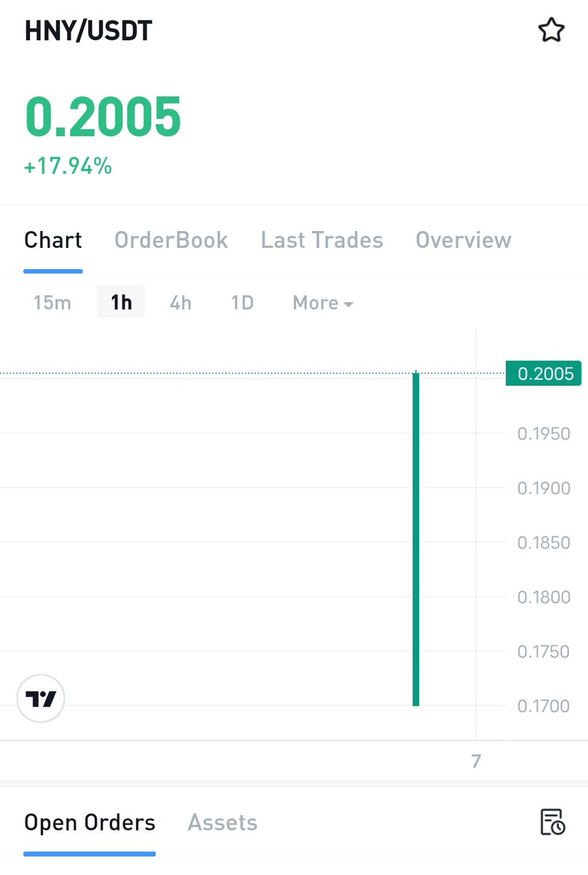Image resolution: width=588 pixels, height=875 pixels.
Task: Expand the More timeframes dropdown
Action: pyautogui.click(x=323, y=303)
